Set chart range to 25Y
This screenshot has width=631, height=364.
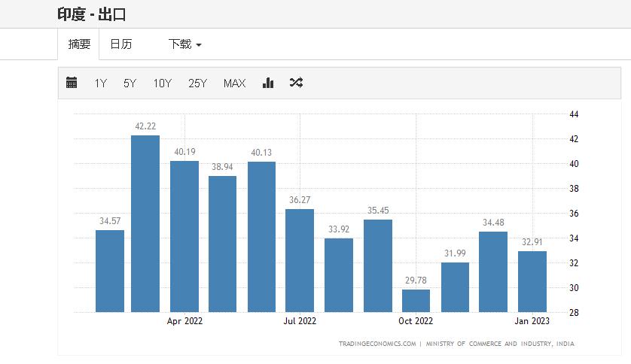(x=197, y=83)
